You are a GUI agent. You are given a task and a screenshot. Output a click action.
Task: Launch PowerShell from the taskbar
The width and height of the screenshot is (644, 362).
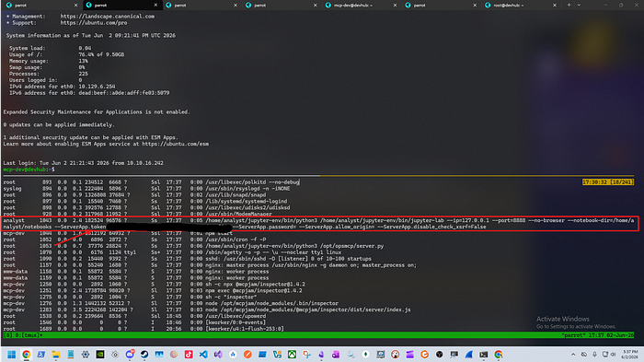point(41,355)
